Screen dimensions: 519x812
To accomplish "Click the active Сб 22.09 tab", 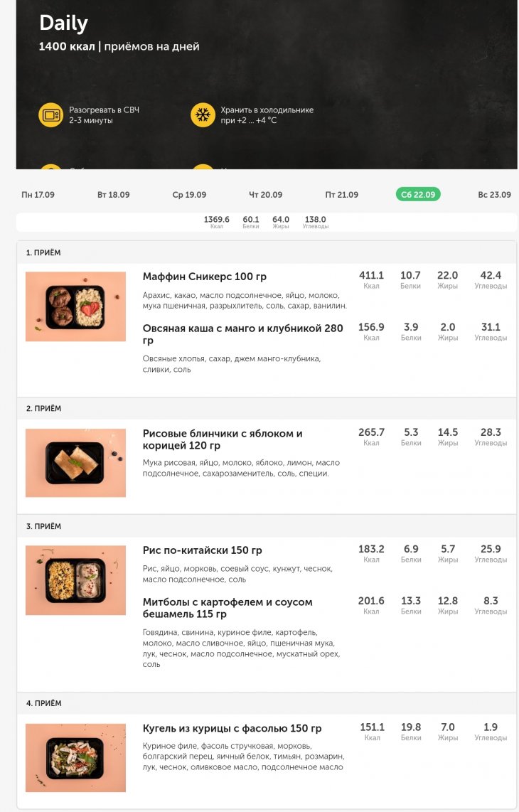I will point(418,194).
